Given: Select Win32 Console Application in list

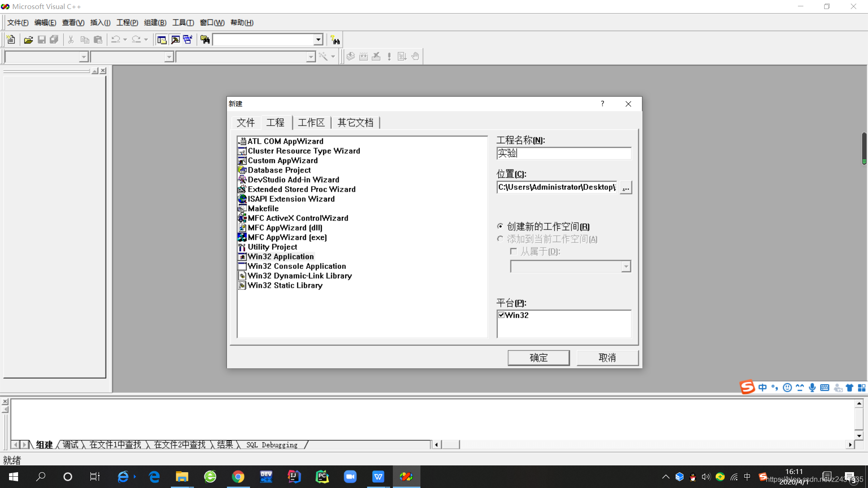Looking at the screenshot, I should (x=297, y=266).
